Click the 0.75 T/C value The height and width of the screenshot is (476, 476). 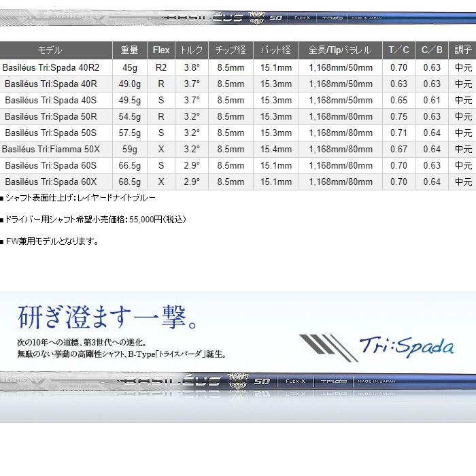click(x=399, y=117)
